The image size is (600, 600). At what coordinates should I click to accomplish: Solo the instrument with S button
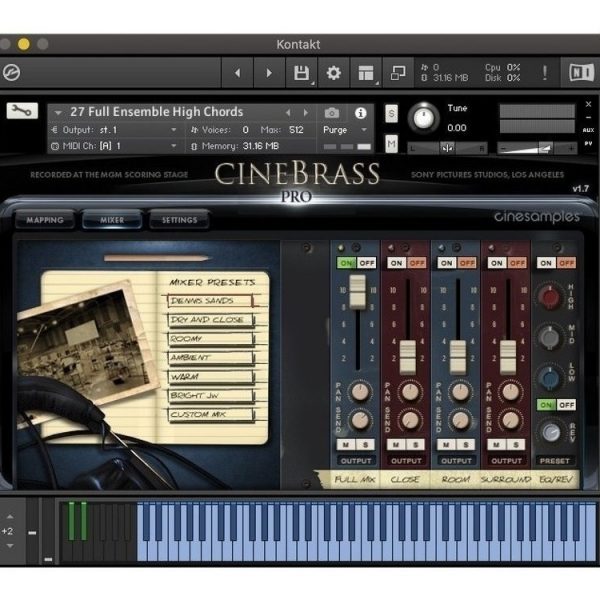pyautogui.click(x=391, y=114)
